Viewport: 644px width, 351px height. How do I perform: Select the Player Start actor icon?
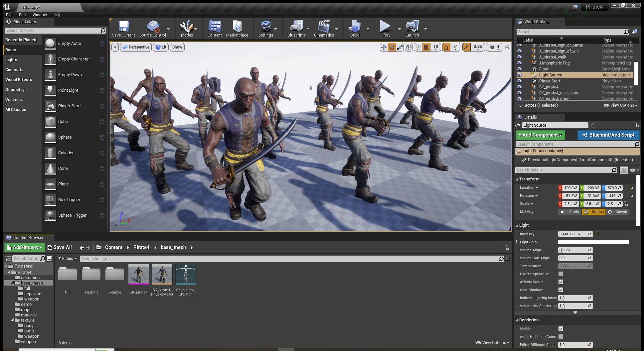[x=50, y=106]
